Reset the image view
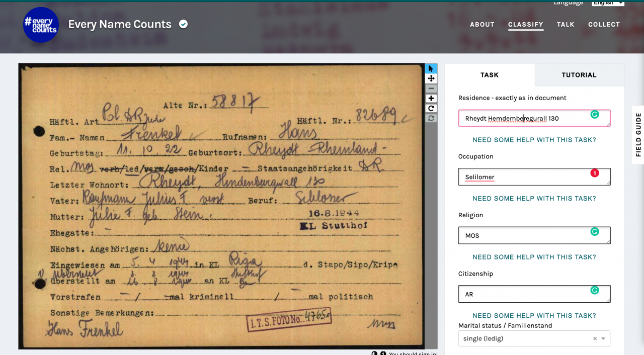Viewport: 644px width, 355px height. 431,119
